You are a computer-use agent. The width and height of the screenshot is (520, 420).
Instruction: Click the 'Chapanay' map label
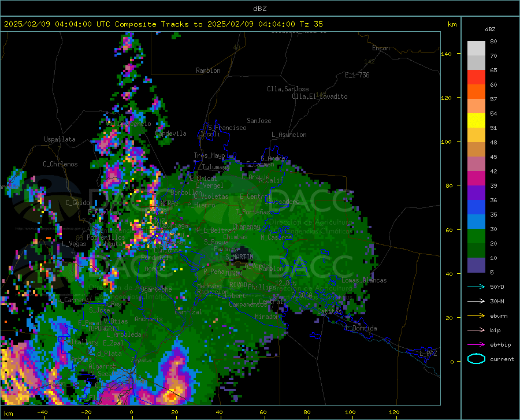point(246,227)
